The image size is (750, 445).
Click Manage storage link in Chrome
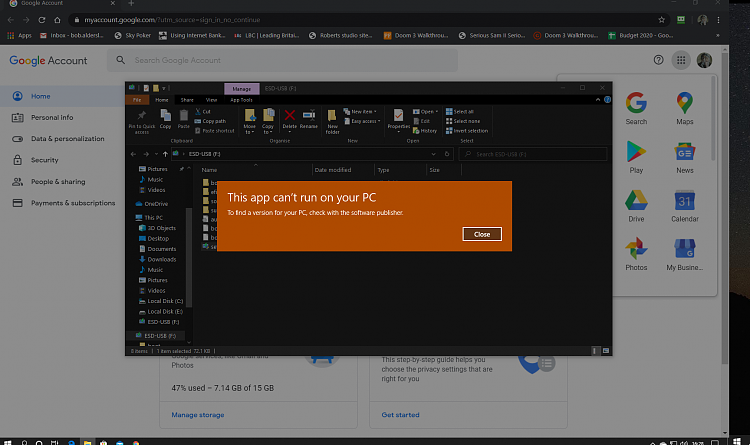198,415
